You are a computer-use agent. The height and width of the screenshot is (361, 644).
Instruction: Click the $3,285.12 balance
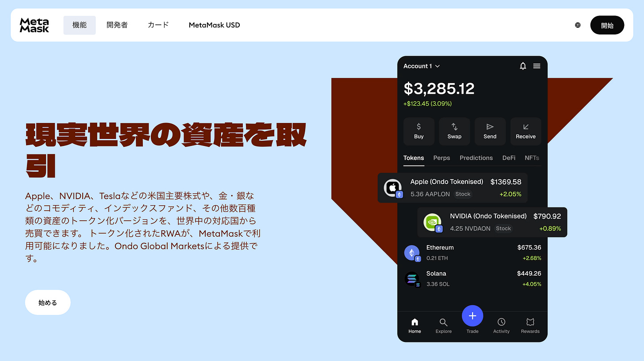(x=439, y=88)
